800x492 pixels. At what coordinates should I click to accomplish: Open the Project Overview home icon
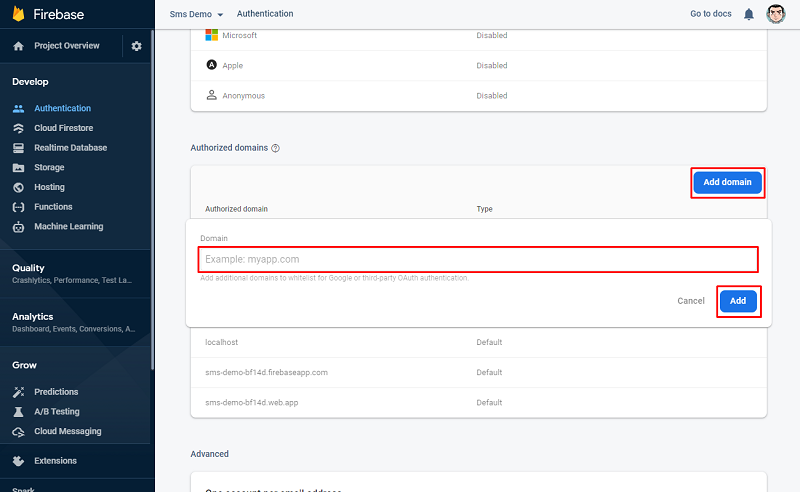18,46
